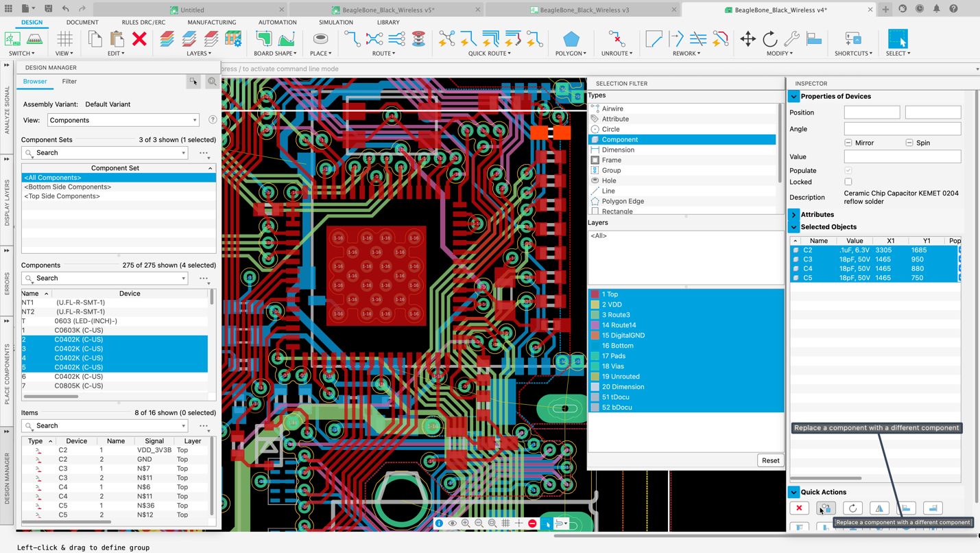The width and height of the screenshot is (980, 553).
Task: Click the Replace component quick action
Action: pyautogui.click(x=826, y=508)
